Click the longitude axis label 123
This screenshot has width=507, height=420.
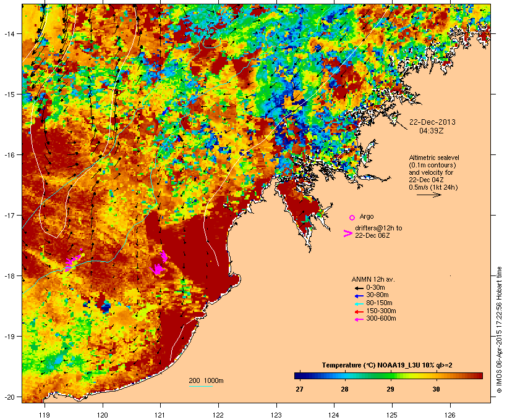click(x=276, y=415)
